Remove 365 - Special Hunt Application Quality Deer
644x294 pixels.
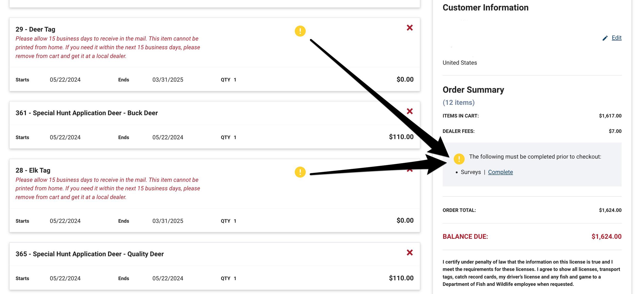[x=410, y=252]
